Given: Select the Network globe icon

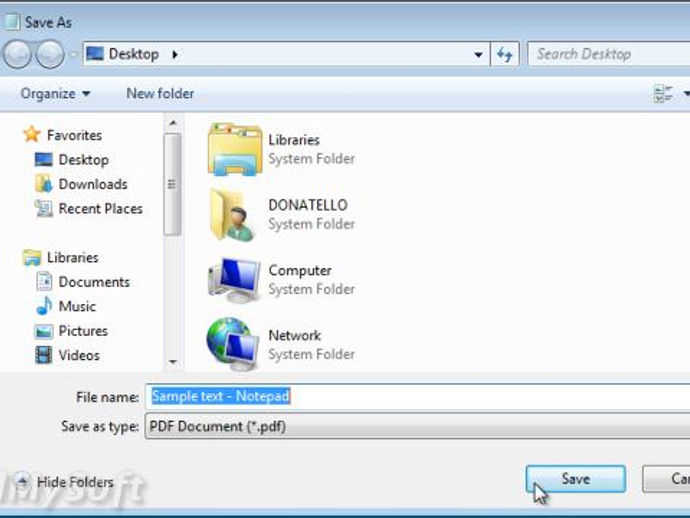Looking at the screenshot, I should [x=233, y=344].
